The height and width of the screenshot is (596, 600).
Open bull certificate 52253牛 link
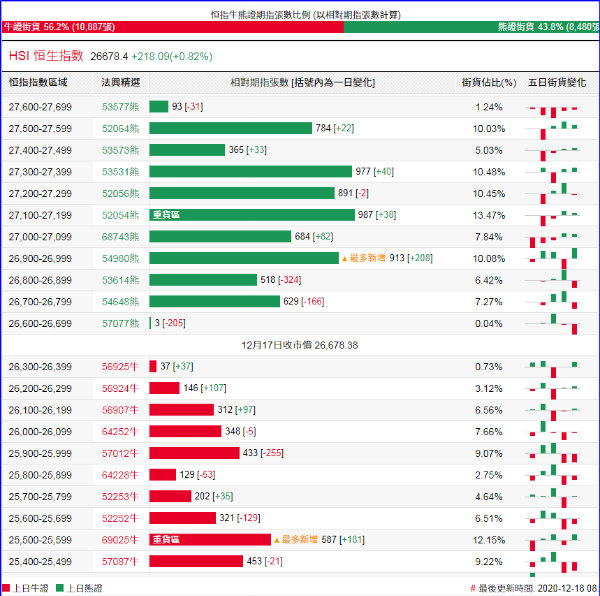click(x=119, y=497)
